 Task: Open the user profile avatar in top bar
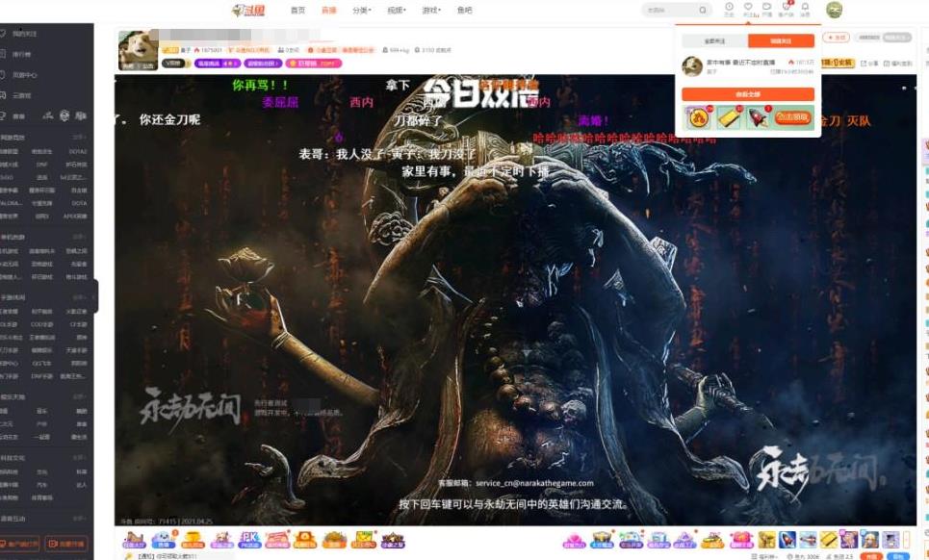[835, 10]
